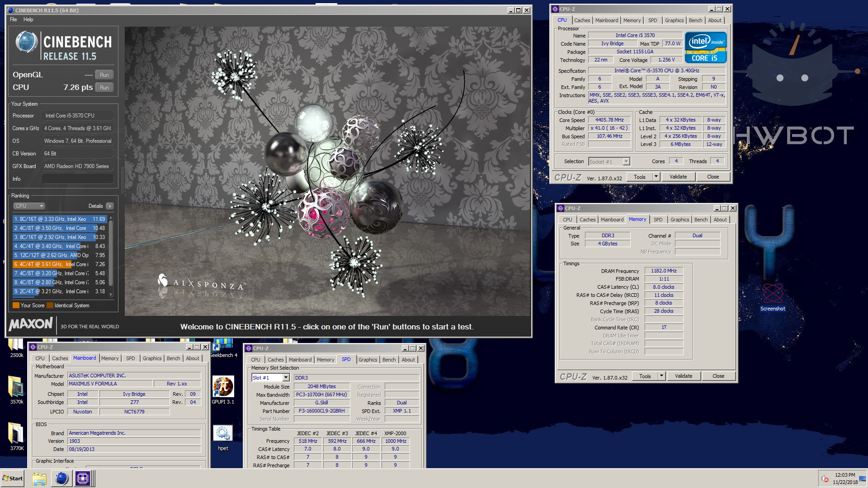Open the hpet desktop icon
Viewport: 868px width, 488px height.
click(x=223, y=437)
